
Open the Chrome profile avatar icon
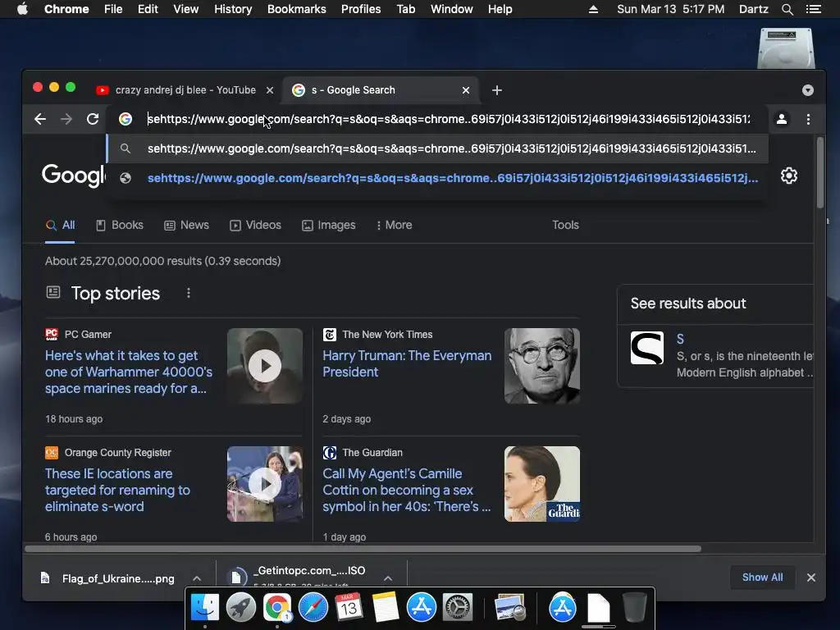782,119
